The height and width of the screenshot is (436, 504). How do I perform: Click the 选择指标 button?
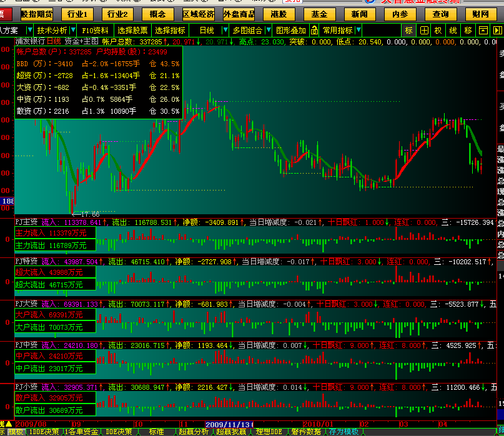tap(170, 31)
